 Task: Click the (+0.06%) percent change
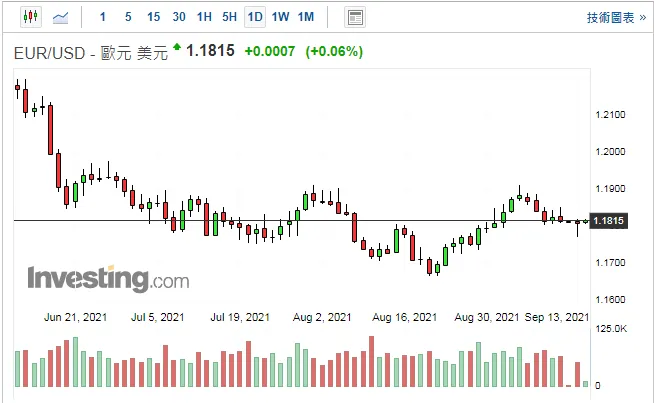pyautogui.click(x=334, y=52)
